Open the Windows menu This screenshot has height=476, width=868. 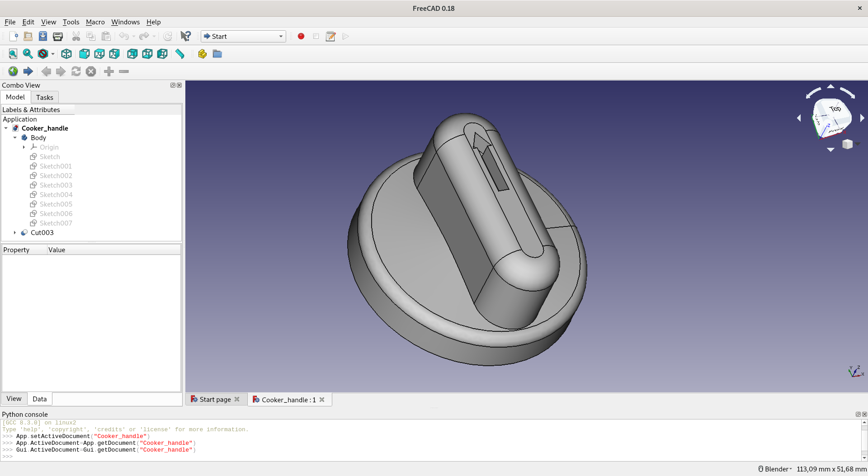(x=125, y=22)
